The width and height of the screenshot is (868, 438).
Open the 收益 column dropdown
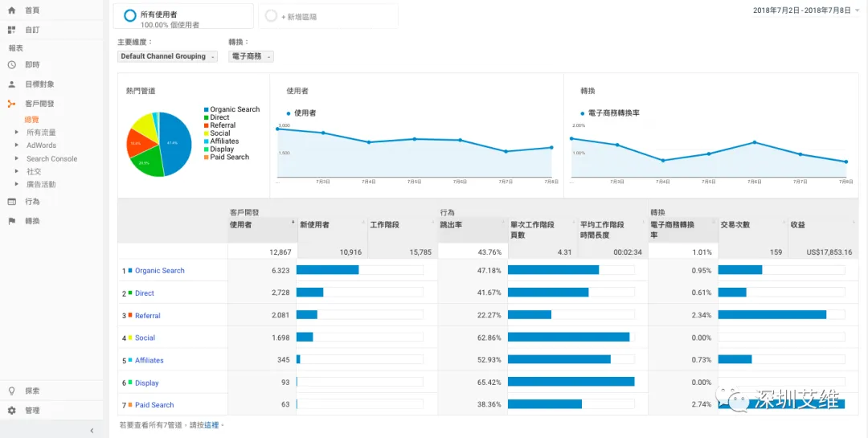(854, 222)
